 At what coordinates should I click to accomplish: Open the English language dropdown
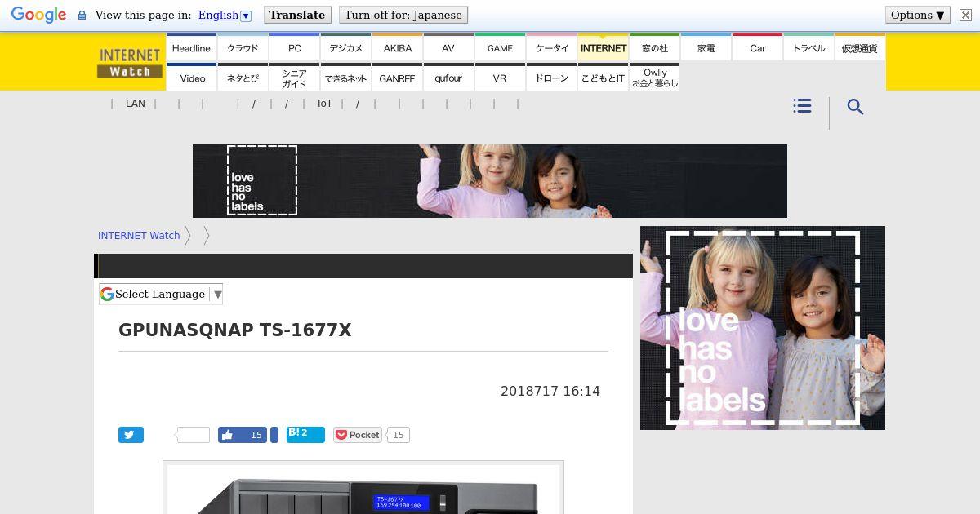[x=225, y=15]
